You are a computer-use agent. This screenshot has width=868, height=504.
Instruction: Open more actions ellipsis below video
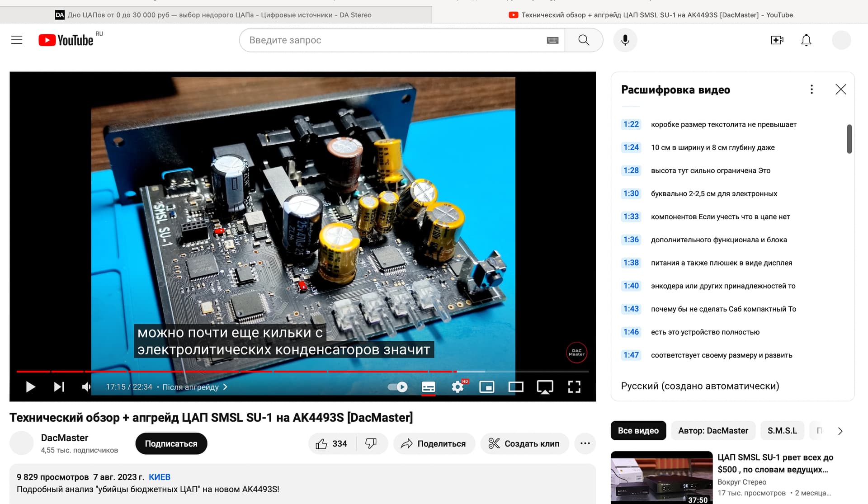[x=585, y=444]
